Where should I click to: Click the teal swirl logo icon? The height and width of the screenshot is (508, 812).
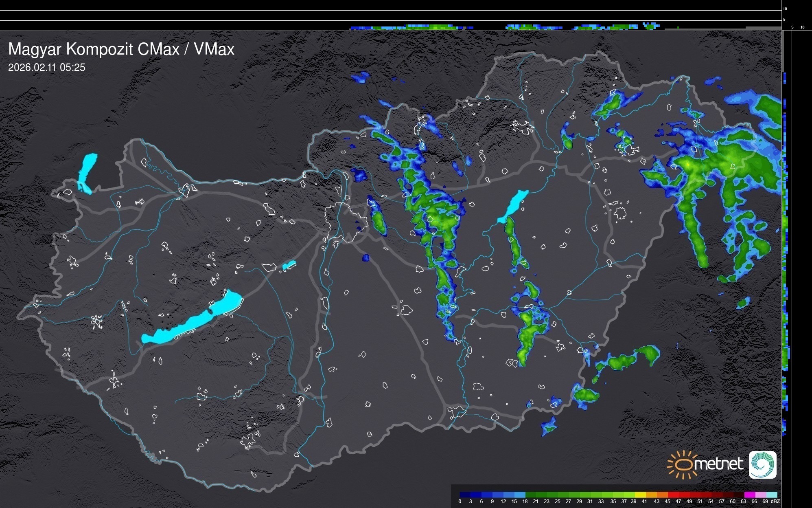click(762, 464)
